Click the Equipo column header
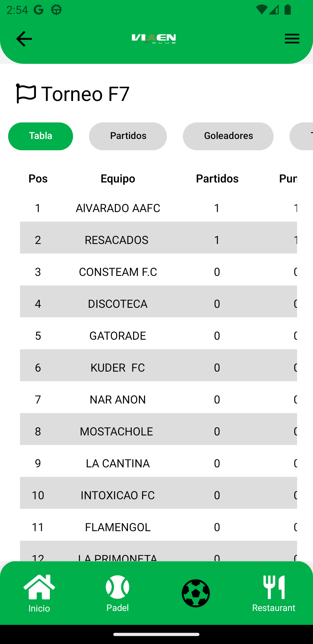Image resolution: width=313 pixels, height=644 pixels. [x=118, y=178]
